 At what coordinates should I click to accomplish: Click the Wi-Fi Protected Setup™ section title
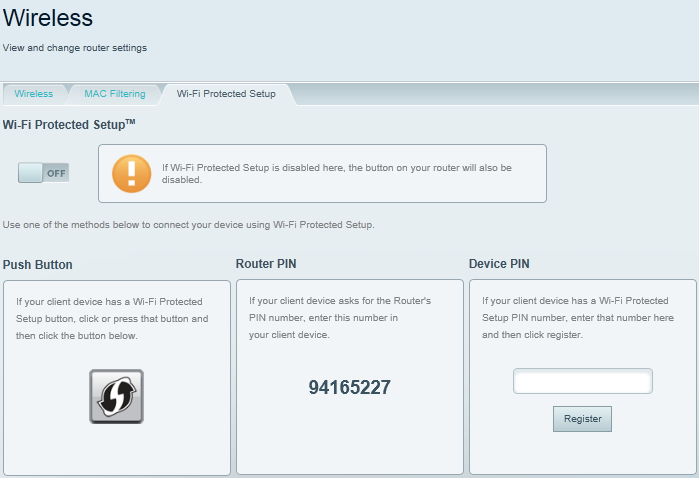pos(69,124)
